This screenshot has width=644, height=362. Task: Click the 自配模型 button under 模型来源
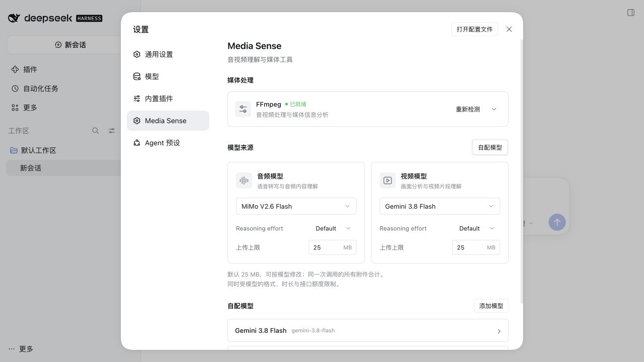coord(490,147)
